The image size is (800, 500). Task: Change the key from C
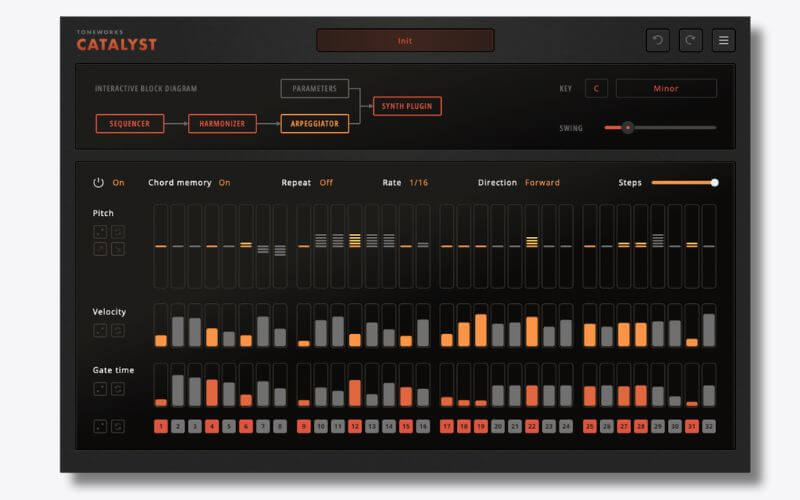[x=596, y=88]
